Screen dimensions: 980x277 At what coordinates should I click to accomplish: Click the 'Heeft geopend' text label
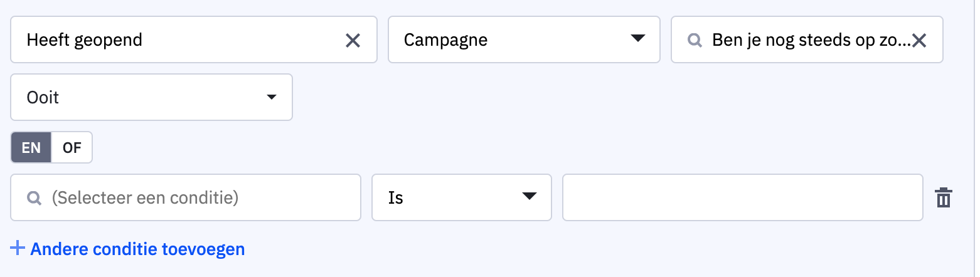(85, 40)
